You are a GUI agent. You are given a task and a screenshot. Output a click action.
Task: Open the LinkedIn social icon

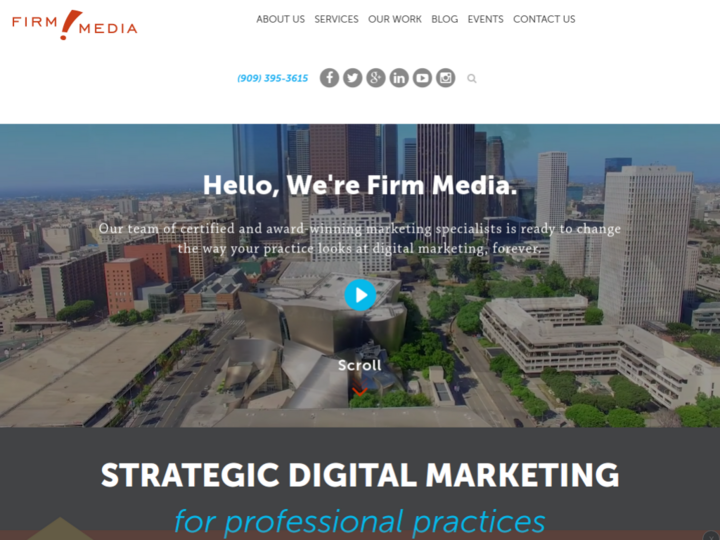pos(399,78)
